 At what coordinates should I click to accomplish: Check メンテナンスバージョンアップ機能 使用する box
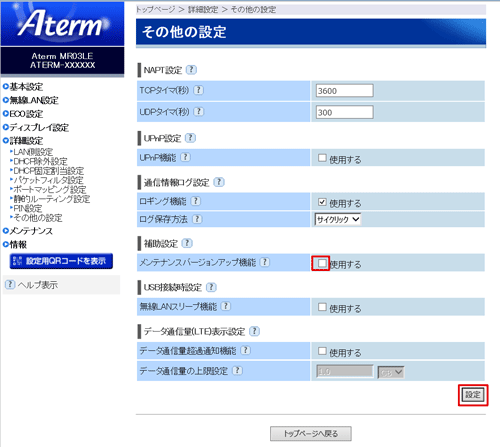(322, 263)
